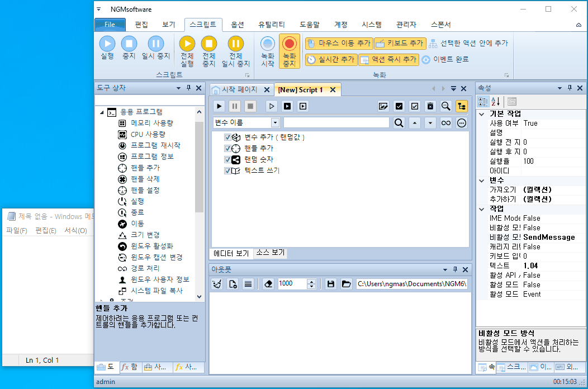588x389 pixels.
Task: Collapse 기본 작업 property group
Action: click(x=482, y=114)
